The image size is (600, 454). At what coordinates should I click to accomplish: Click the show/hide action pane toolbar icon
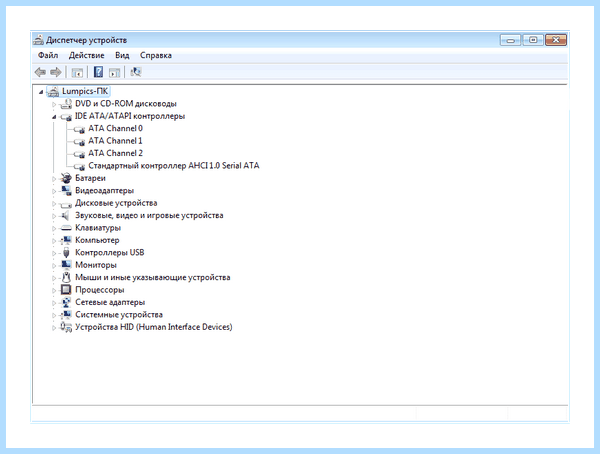[114, 72]
